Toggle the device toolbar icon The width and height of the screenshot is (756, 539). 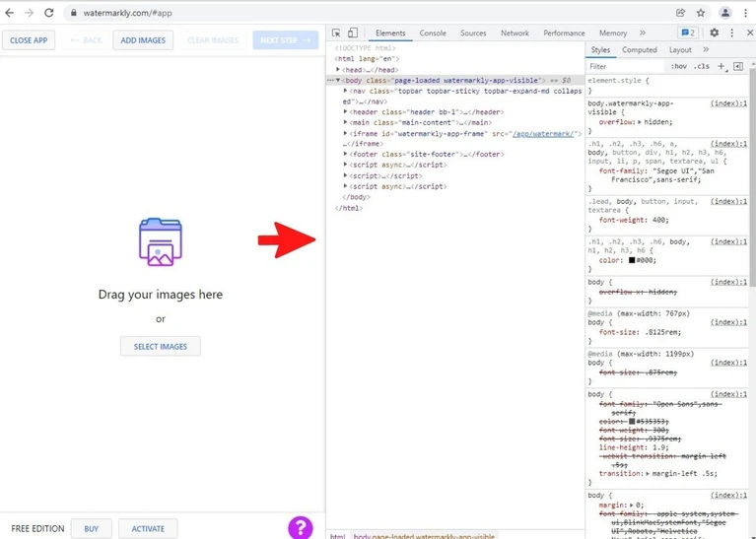353,33
